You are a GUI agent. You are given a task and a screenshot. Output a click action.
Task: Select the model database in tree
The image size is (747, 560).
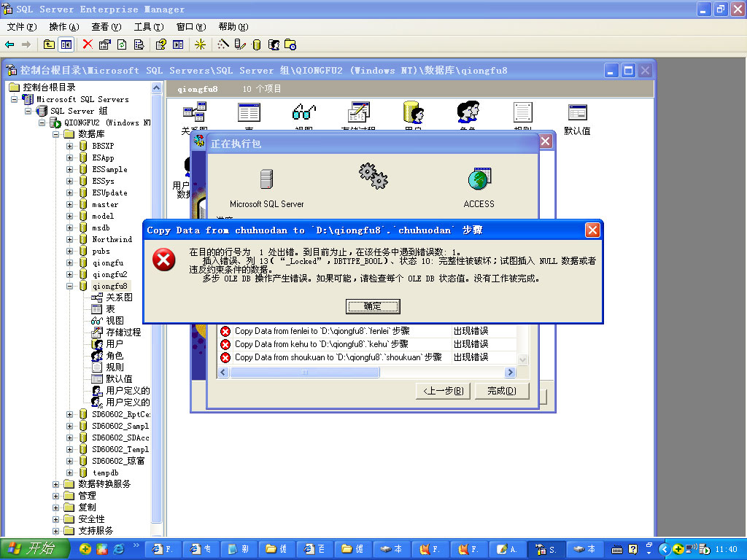pos(103,216)
